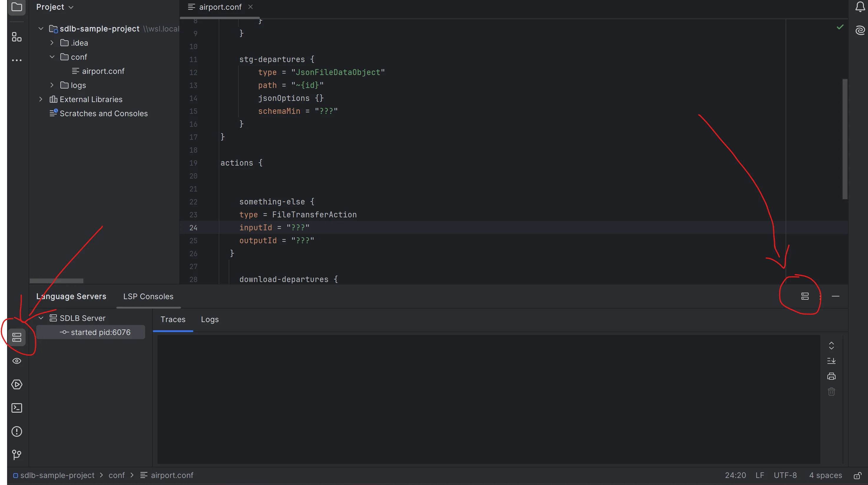Viewport: 868px width, 485px height.
Task: Toggle soft-wrap arrow icon in Traces panel
Action: 831,361
